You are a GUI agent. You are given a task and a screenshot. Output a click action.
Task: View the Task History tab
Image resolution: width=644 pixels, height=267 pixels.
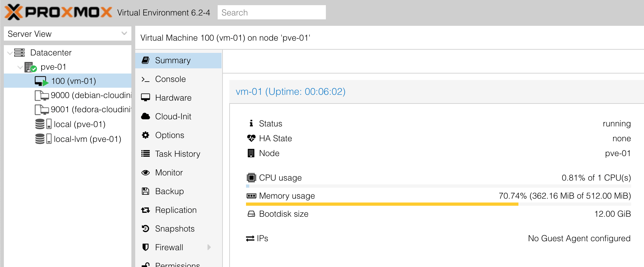point(178,154)
